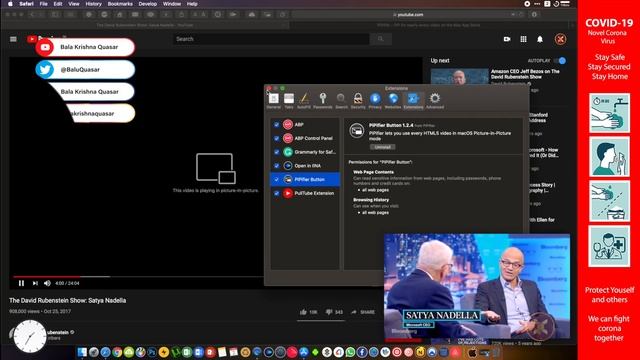Disable the ABP extension checkbox
Image resolution: width=640 pixels, height=360 pixels.
276,124
